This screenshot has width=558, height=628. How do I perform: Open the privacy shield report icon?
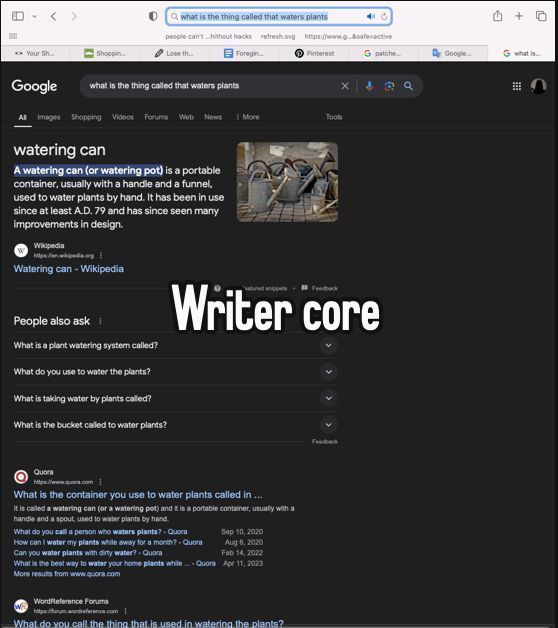pyautogui.click(x=153, y=16)
